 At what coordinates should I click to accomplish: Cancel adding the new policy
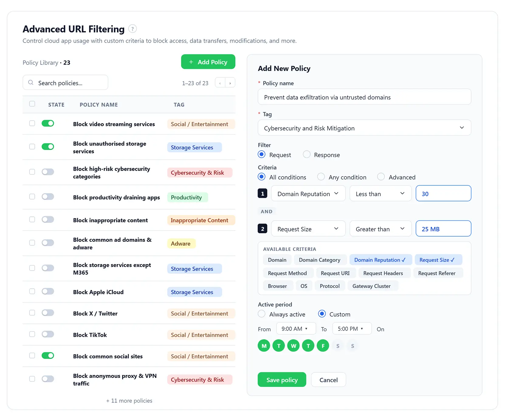pos(328,380)
